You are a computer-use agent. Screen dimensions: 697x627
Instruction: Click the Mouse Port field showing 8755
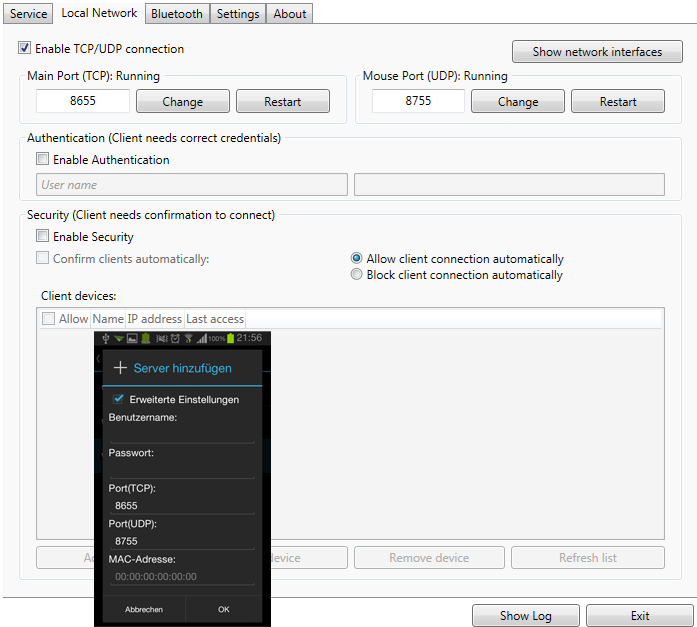pyautogui.click(x=418, y=101)
